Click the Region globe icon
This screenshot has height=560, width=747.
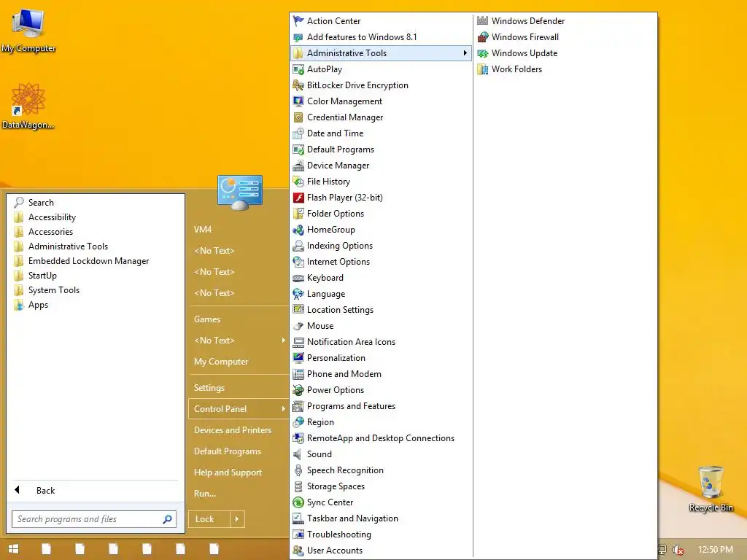pyautogui.click(x=298, y=422)
